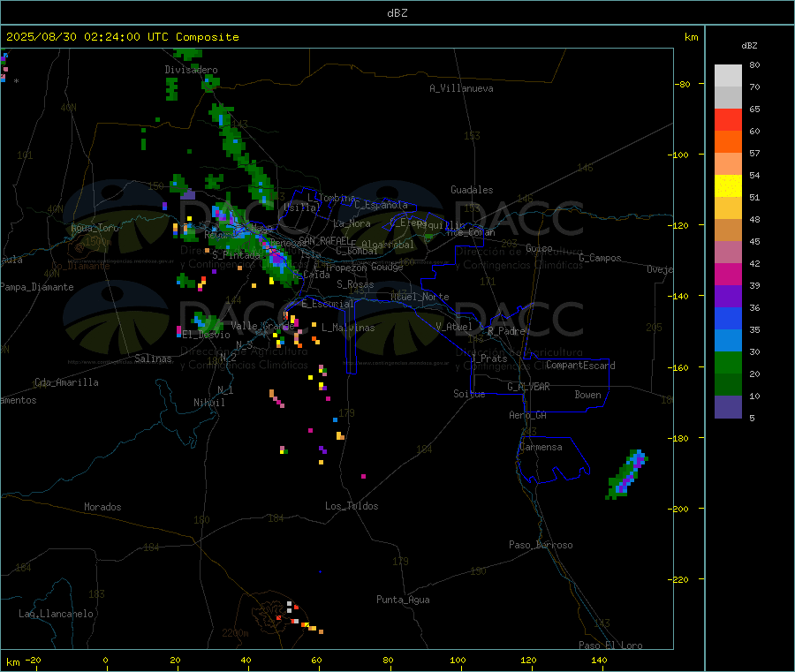This screenshot has height=672, width=795.
Task: Click the -140 tick on the vertical axis
Action: (680, 296)
